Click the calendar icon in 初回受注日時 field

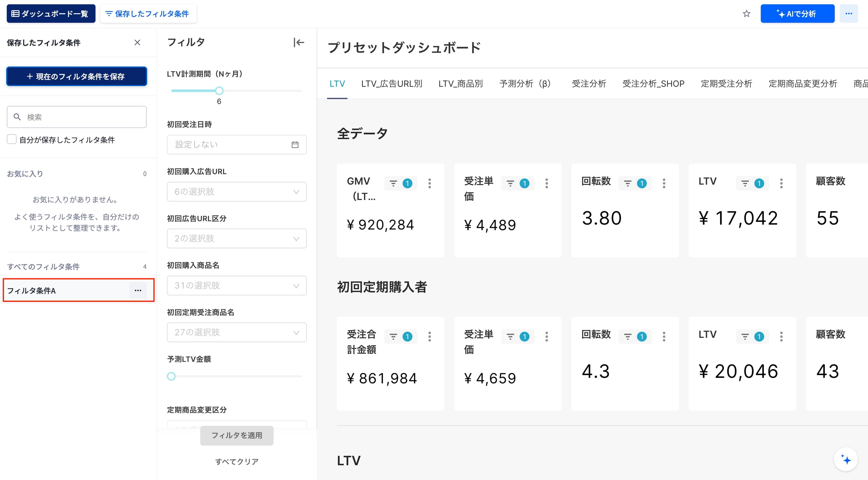295,145
